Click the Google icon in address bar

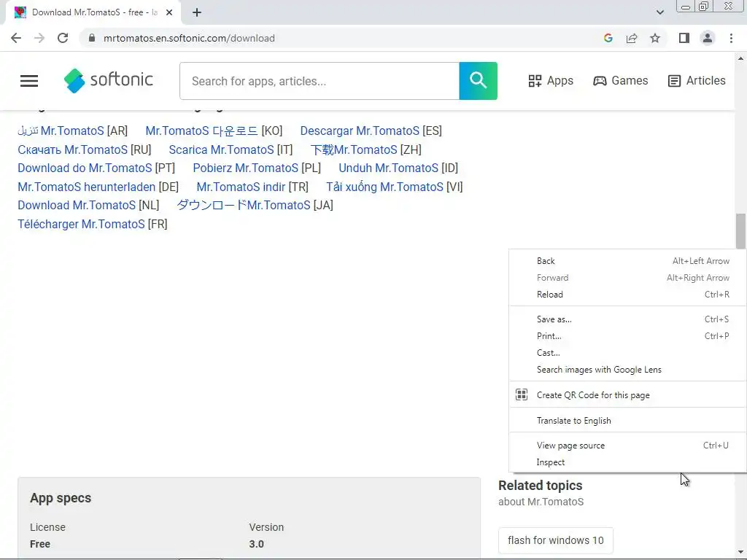point(608,38)
